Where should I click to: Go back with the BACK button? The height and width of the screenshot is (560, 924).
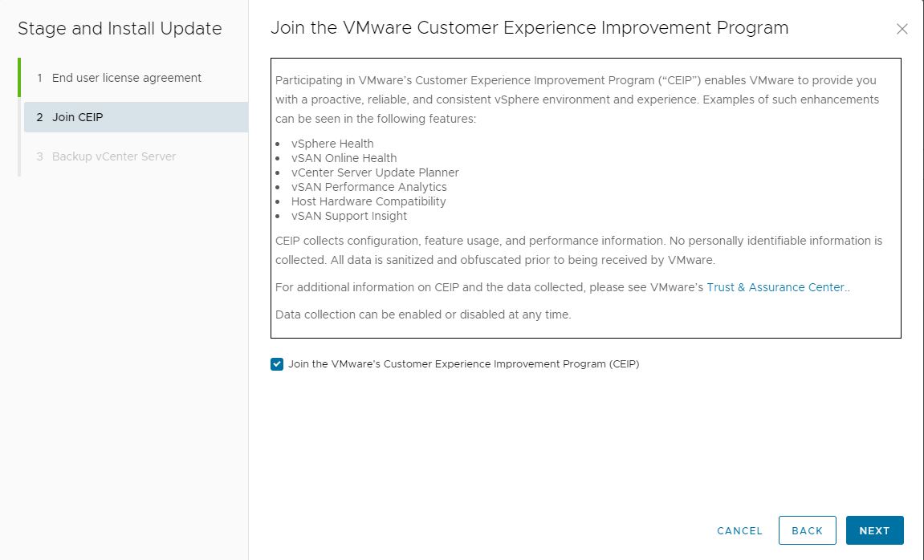807,530
